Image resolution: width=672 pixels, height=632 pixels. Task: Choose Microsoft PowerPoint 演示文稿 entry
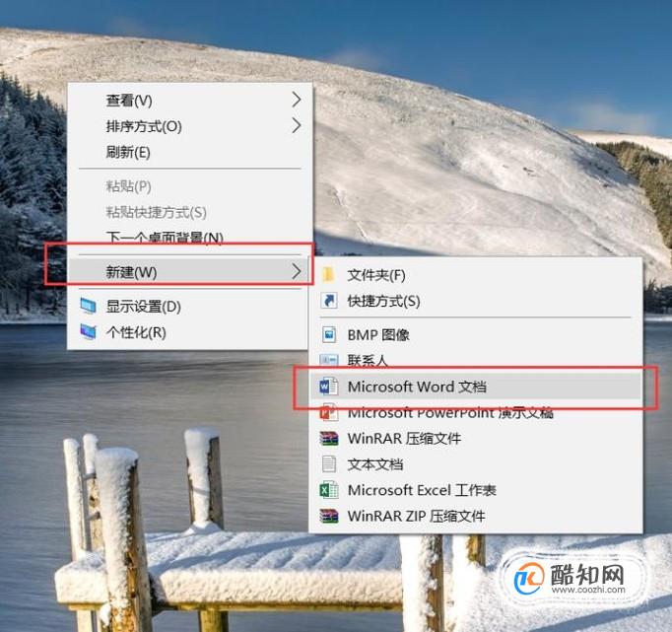click(x=450, y=413)
